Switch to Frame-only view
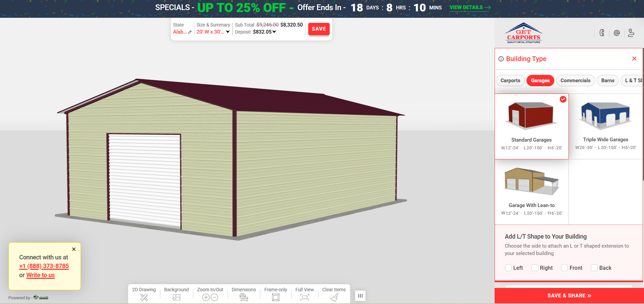Viewport: 644px width, 304px height. (275, 297)
